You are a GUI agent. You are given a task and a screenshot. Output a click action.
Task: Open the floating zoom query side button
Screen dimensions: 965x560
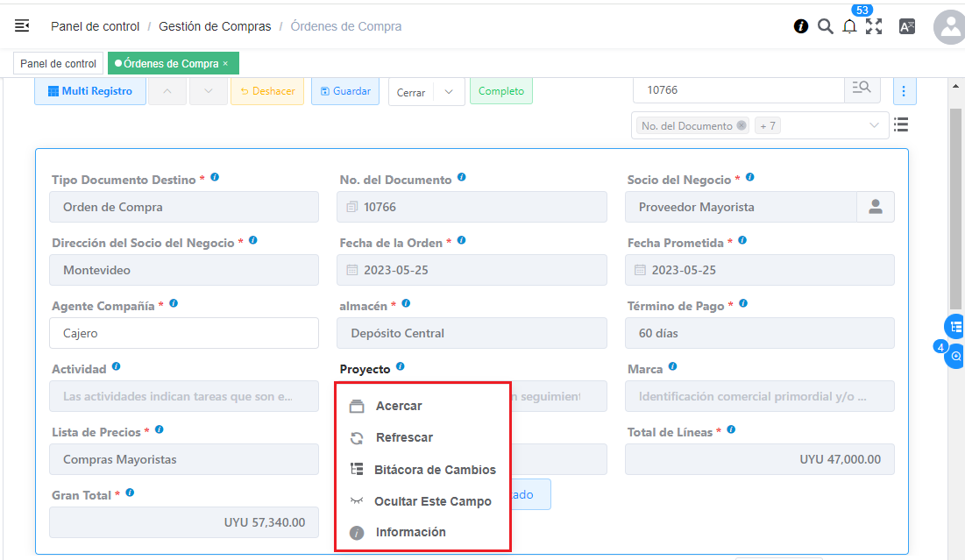tap(954, 358)
